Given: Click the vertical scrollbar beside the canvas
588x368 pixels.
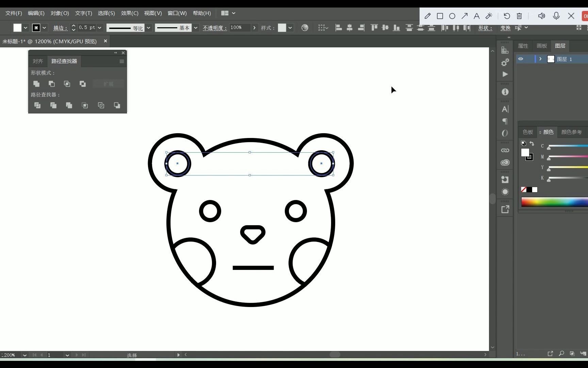Looking at the screenshot, I should [492, 199].
